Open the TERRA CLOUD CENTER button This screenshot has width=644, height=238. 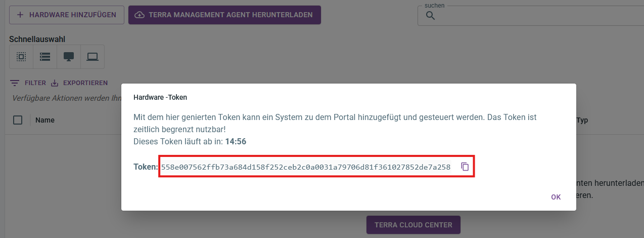pos(413,224)
